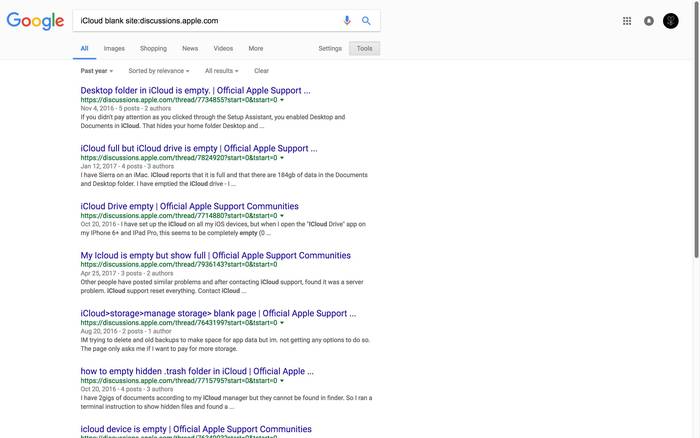Click the green URL of thread/7936143

point(179,264)
